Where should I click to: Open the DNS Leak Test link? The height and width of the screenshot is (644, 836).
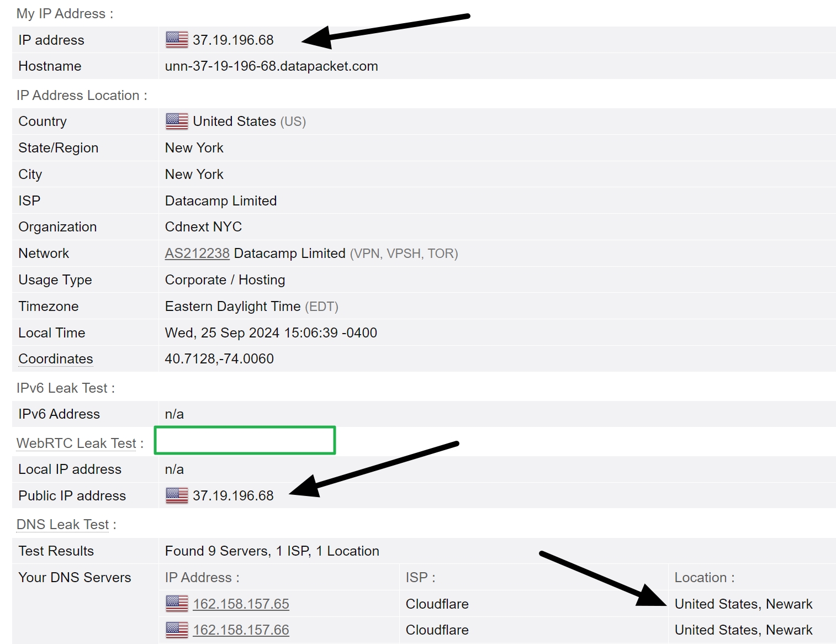coord(62,524)
